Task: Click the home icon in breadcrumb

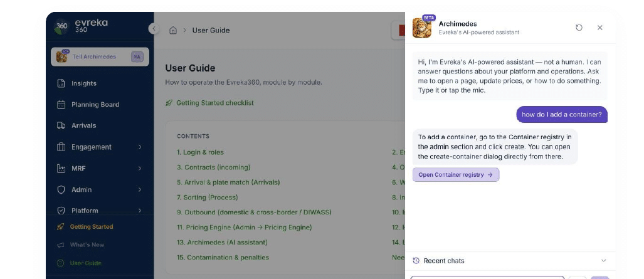Action: click(x=173, y=30)
